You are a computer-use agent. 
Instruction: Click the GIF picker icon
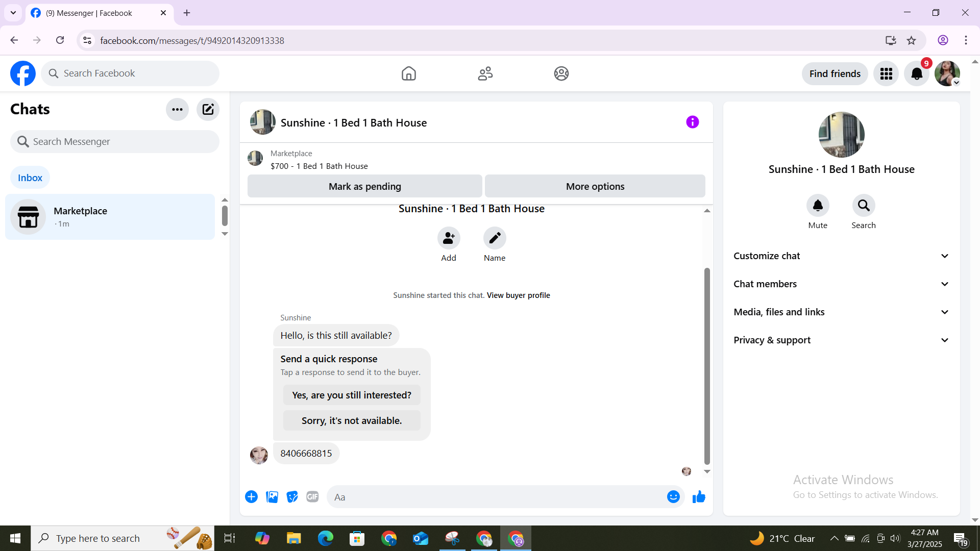coord(312,497)
